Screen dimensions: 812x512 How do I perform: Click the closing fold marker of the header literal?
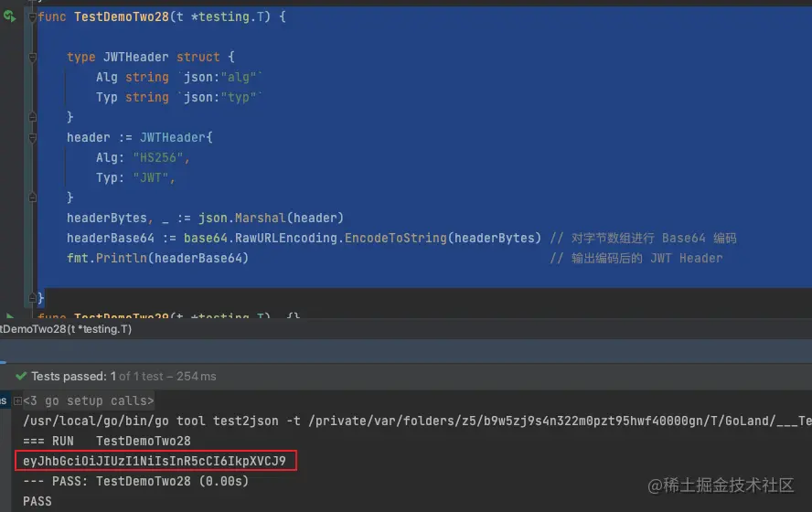pyautogui.click(x=32, y=197)
